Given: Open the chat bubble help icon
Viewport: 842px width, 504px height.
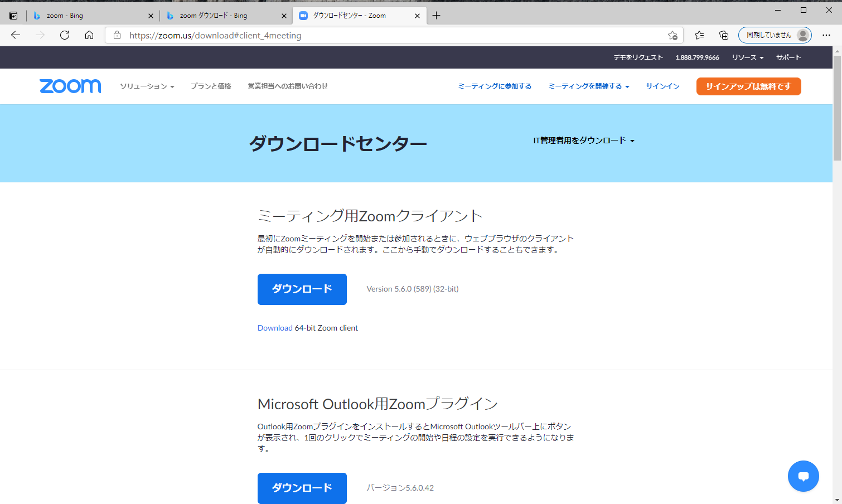Looking at the screenshot, I should pyautogui.click(x=804, y=476).
